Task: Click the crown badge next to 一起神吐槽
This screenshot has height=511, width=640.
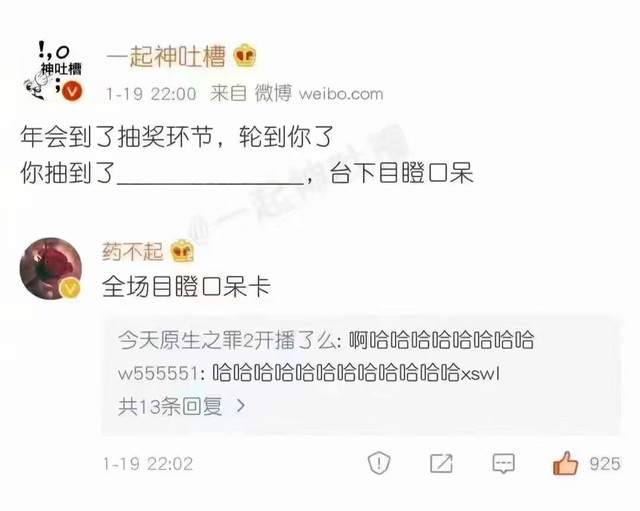Action: (x=245, y=56)
